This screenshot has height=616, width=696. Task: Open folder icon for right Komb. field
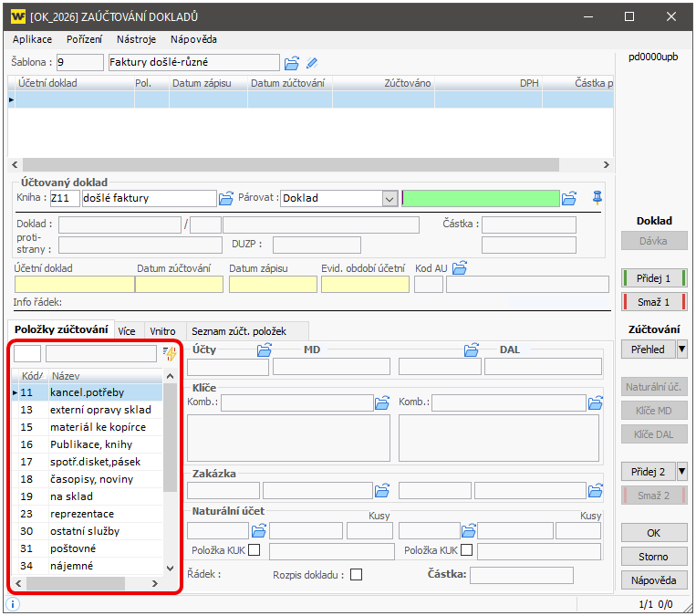596,402
